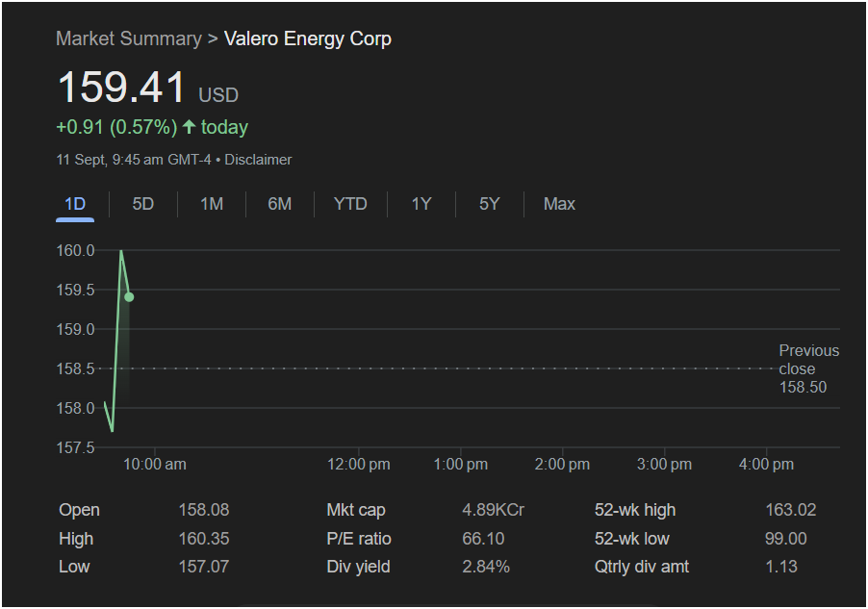
Task: Click the green up arrow icon
Action: [189, 127]
